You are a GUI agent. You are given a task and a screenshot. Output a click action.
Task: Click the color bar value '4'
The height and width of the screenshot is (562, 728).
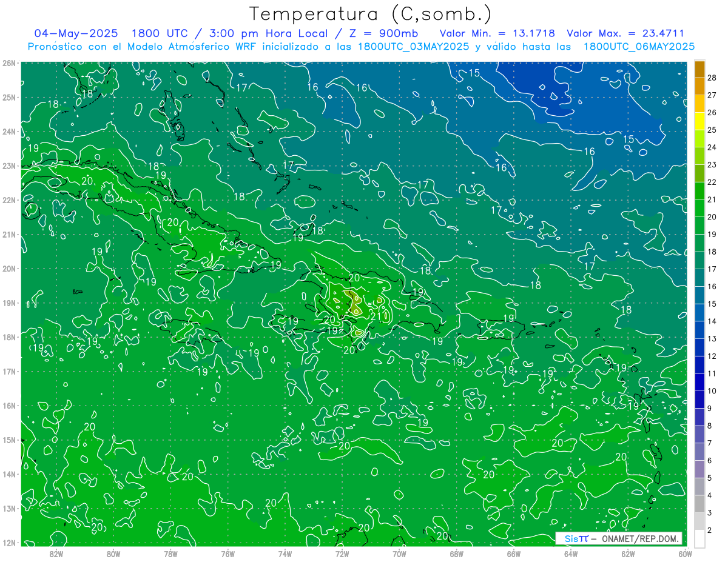tap(710, 496)
